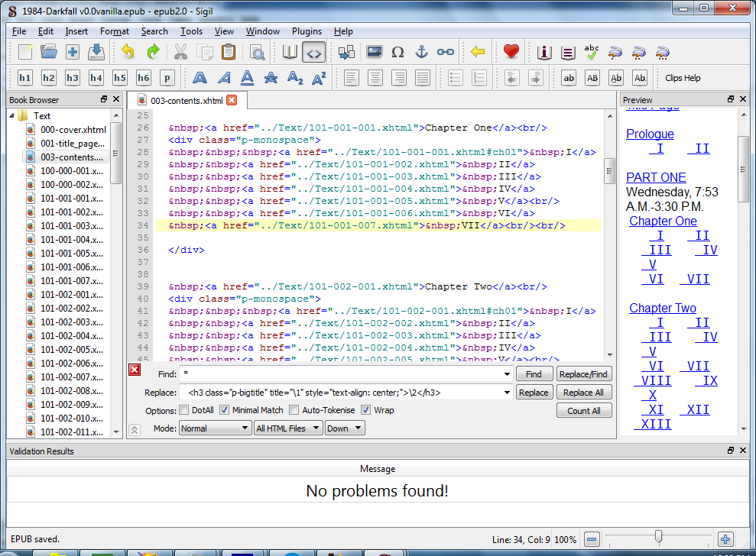This screenshot has width=756, height=556.
Task: Run spellcheck using the abc checkmark icon
Action: [x=592, y=52]
